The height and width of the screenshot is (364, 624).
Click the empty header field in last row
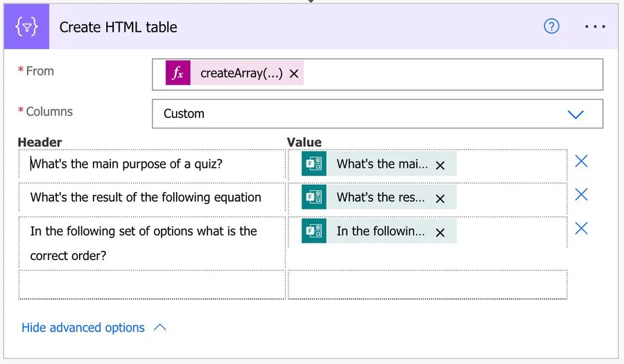[x=151, y=284]
